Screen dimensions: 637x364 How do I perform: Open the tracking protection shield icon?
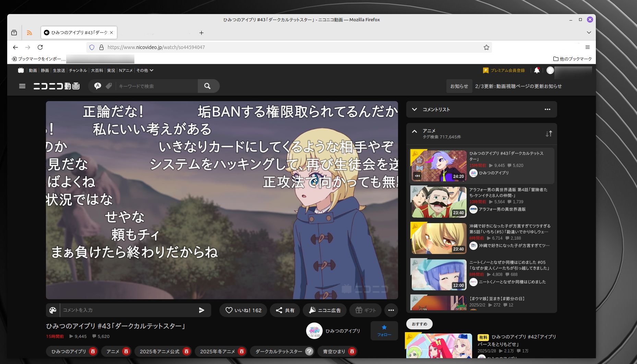tap(92, 47)
